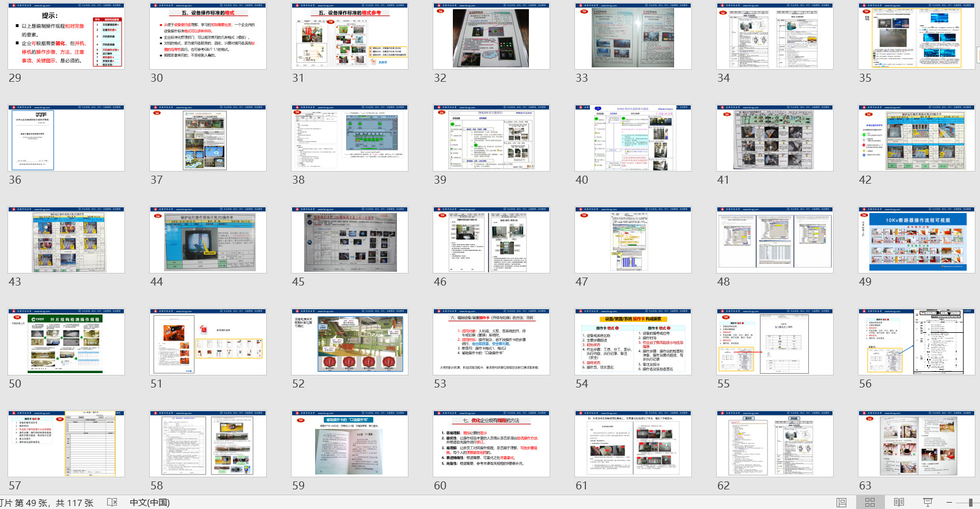This screenshot has width=980, height=509.
Task: Click the 中文(中国) language indicator
Action: point(150,503)
